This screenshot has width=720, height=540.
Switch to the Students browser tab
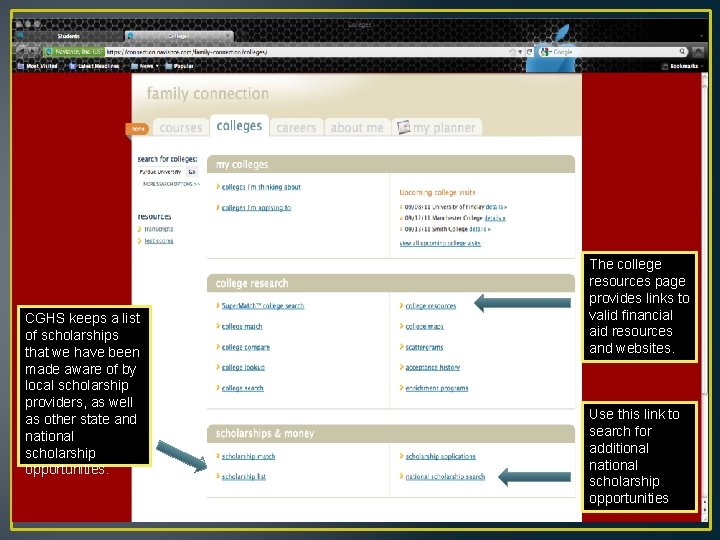pyautogui.click(x=69, y=36)
